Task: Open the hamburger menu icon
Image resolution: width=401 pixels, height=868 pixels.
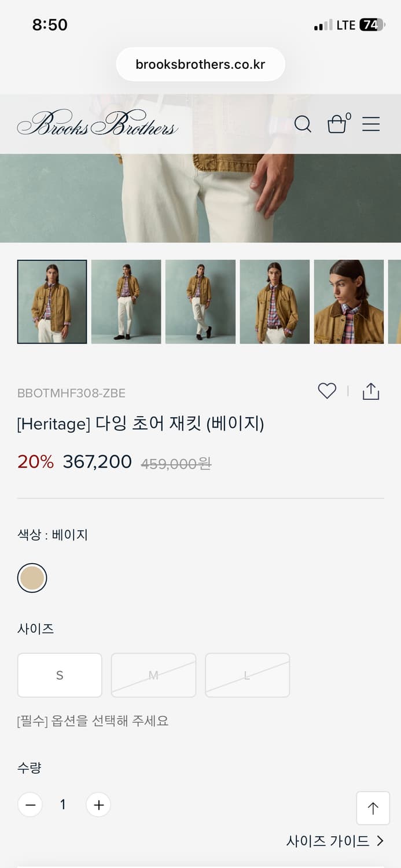Action: click(x=371, y=124)
